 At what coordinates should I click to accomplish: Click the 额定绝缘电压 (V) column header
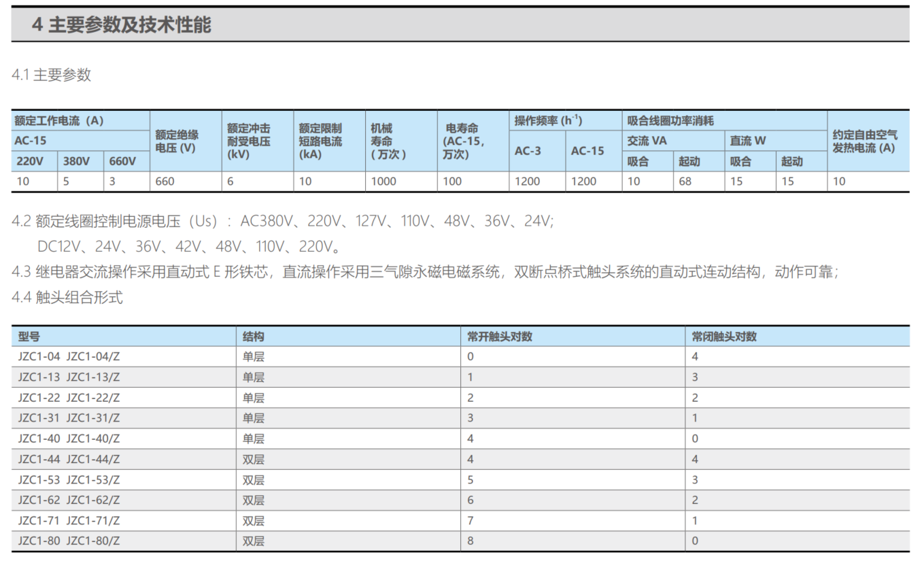(177, 141)
